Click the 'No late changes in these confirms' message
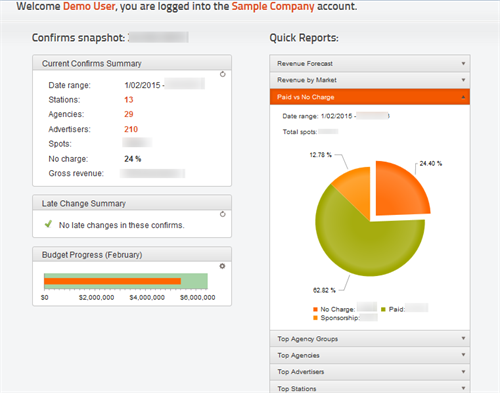 [121, 225]
